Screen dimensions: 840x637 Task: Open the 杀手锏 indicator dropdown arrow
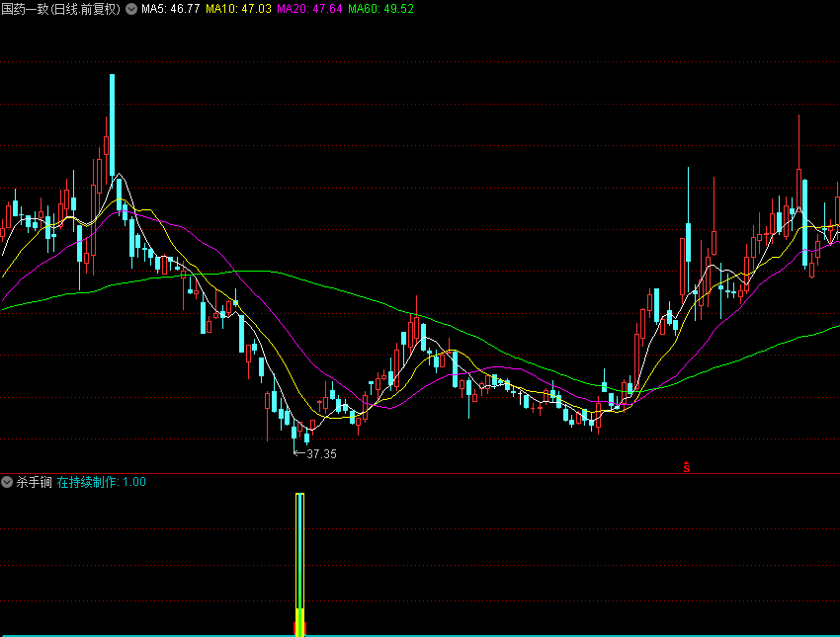[7, 482]
